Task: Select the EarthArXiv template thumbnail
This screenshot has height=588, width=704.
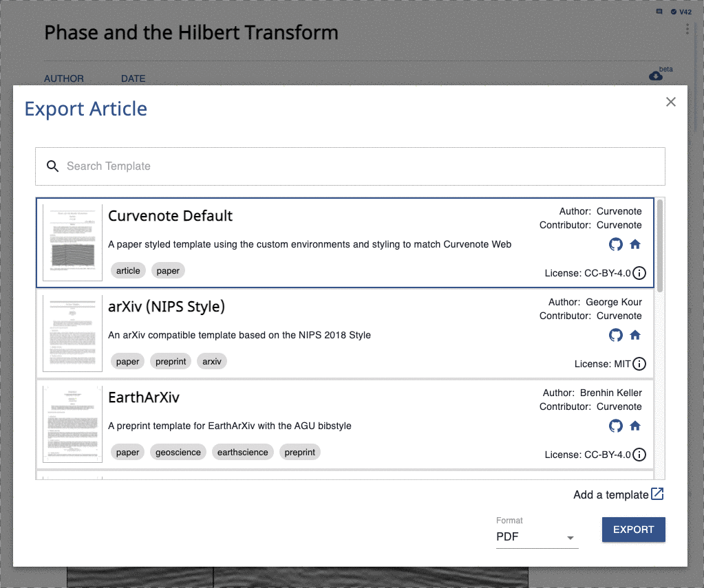Action: click(x=72, y=424)
